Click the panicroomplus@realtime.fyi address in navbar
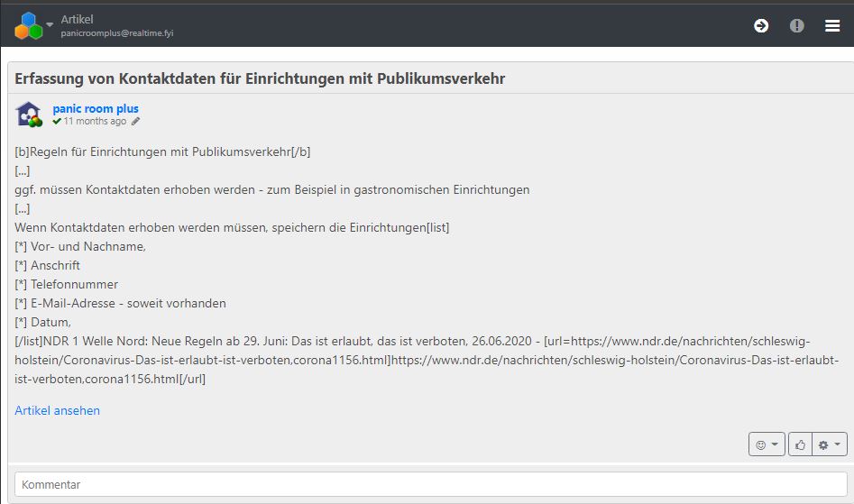 point(117,33)
